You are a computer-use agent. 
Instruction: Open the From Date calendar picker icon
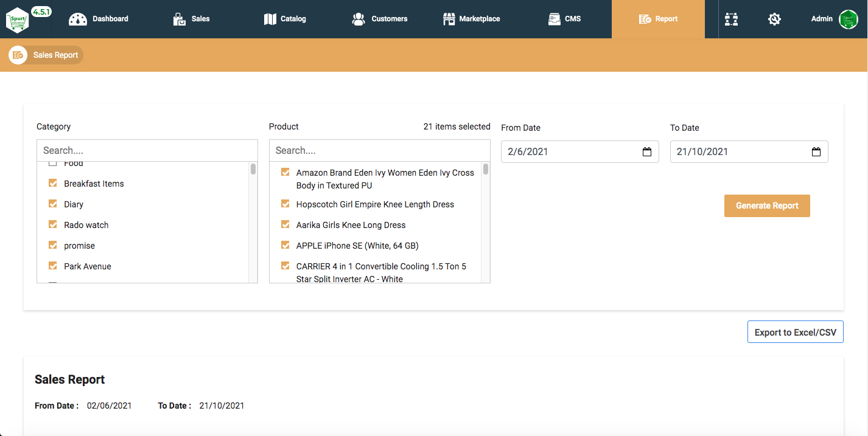click(x=647, y=151)
